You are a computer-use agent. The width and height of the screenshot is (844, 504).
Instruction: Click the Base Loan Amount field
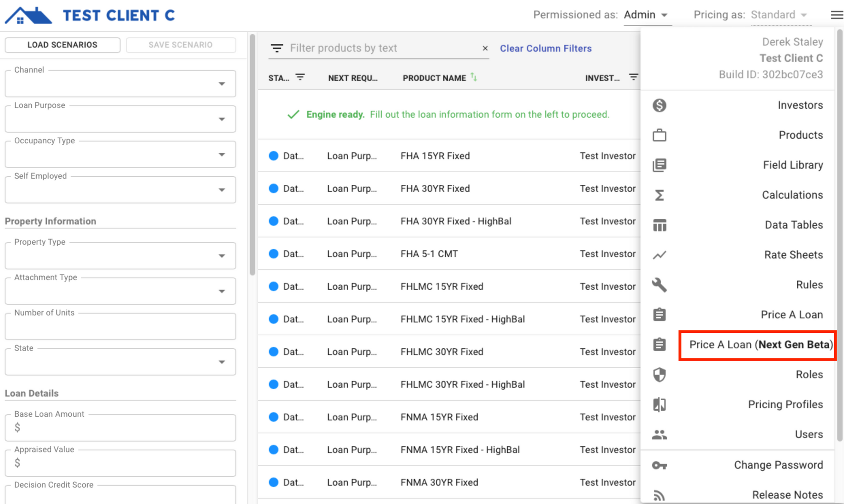pos(120,428)
